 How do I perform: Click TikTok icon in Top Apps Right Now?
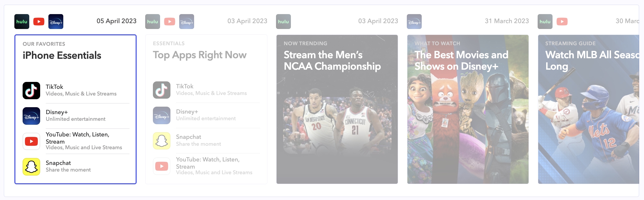click(162, 90)
